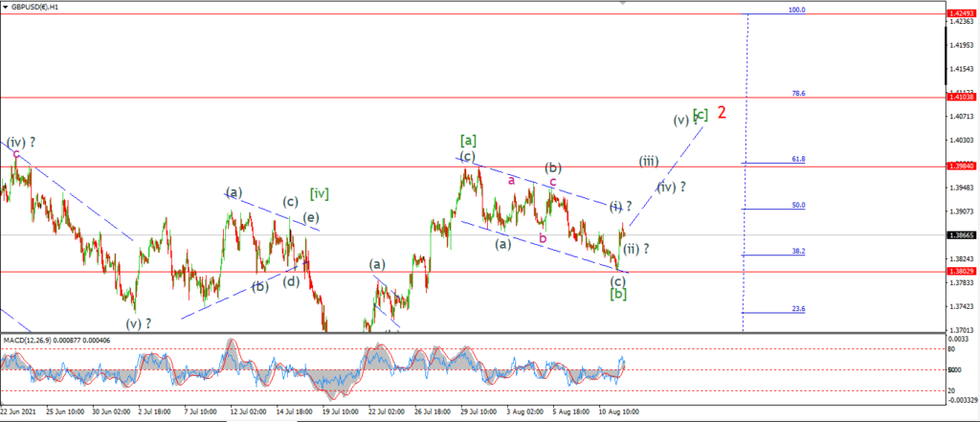Select the red 1.38029 price label
Image resolution: width=980 pixels, height=422 pixels.
click(962, 272)
